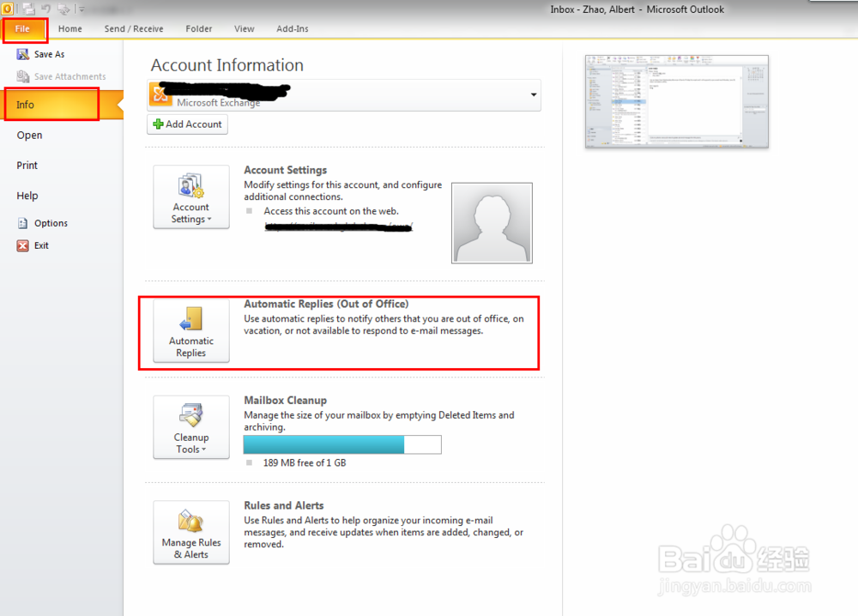Click the Save As disk icon
The image size is (858, 616).
pyautogui.click(x=22, y=54)
